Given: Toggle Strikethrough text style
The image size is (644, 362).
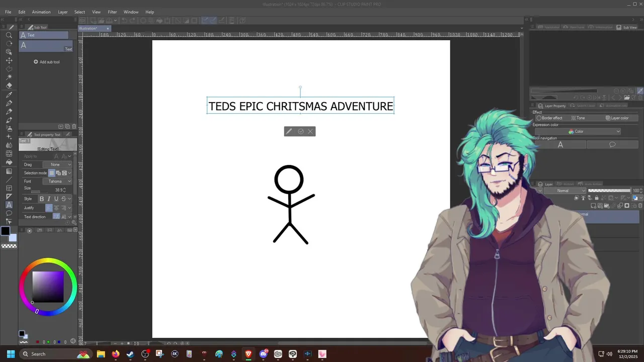Looking at the screenshot, I should click(63, 199).
